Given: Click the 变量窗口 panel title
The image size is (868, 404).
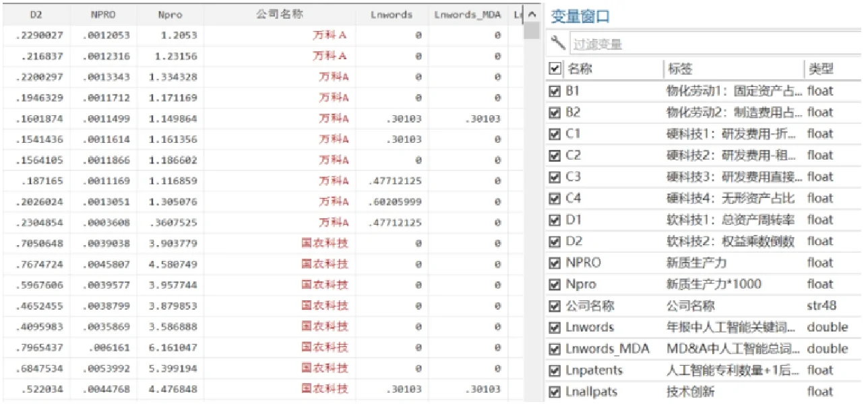Looking at the screenshot, I should [580, 17].
